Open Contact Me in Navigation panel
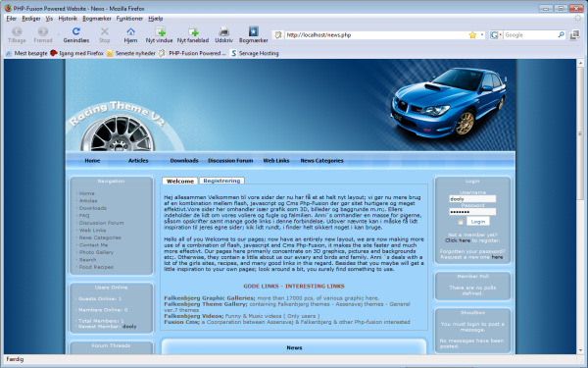Viewport: 588px width, 368px height. click(x=93, y=244)
